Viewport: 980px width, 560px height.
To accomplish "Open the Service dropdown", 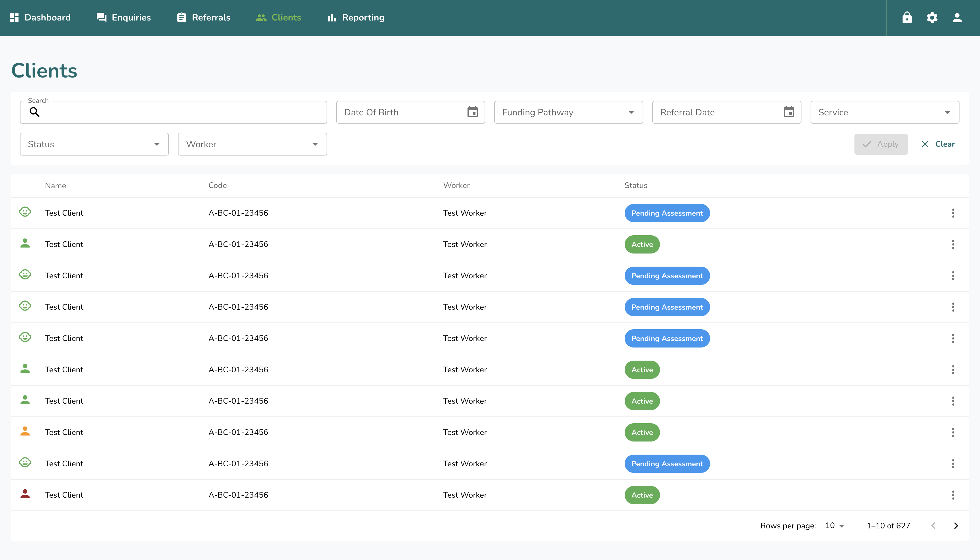I will (884, 112).
